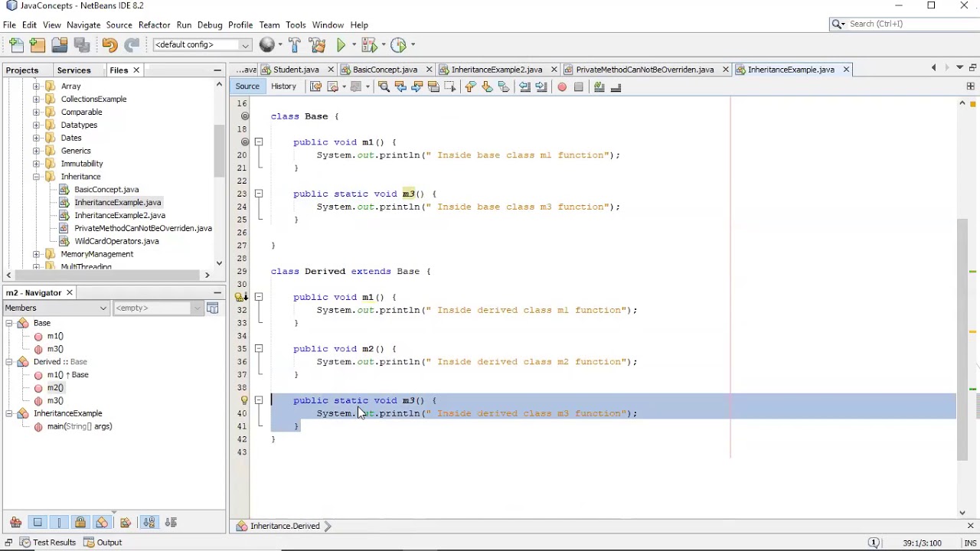Toggle Show Non-Public Members in Navigator
Screen dimensions: 980x551
(x=80, y=523)
